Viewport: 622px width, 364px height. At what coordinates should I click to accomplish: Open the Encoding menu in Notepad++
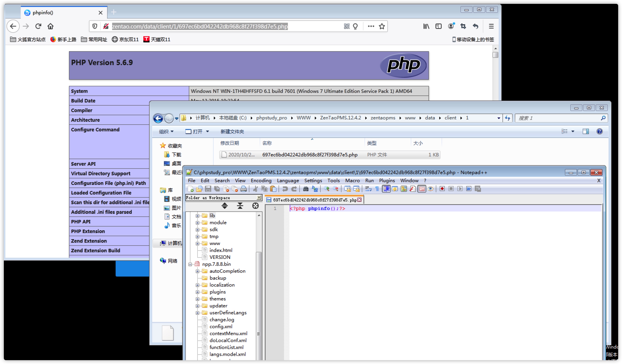tap(261, 181)
